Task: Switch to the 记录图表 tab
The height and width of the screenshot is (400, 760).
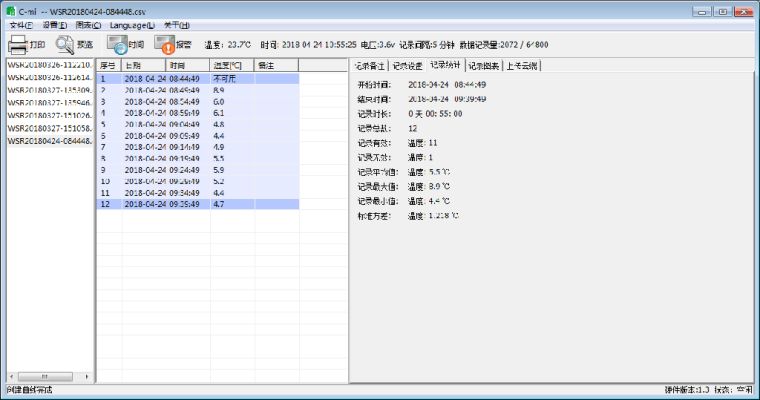Action: tap(484, 66)
